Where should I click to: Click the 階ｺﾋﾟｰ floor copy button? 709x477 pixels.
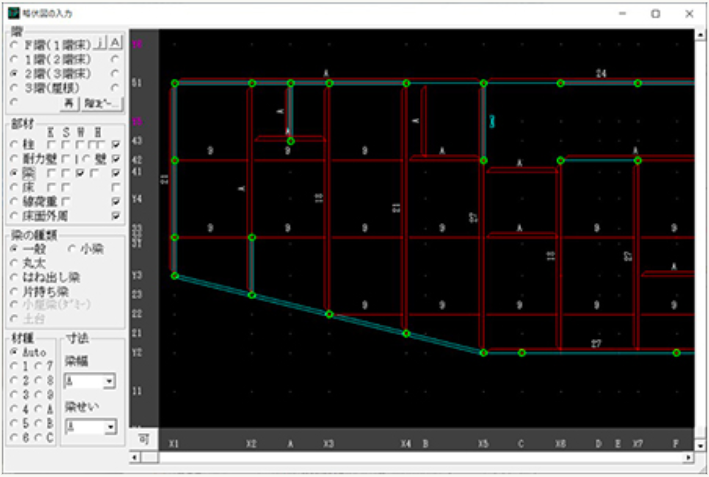[x=102, y=103]
